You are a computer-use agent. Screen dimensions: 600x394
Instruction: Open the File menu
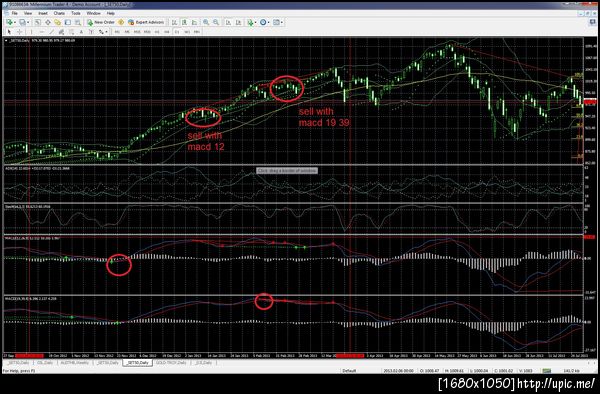point(15,13)
